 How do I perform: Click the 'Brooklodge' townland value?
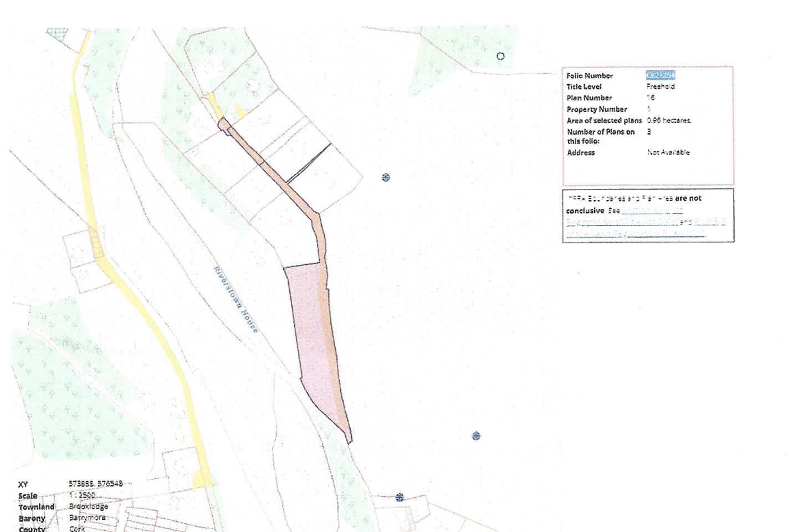(89, 507)
